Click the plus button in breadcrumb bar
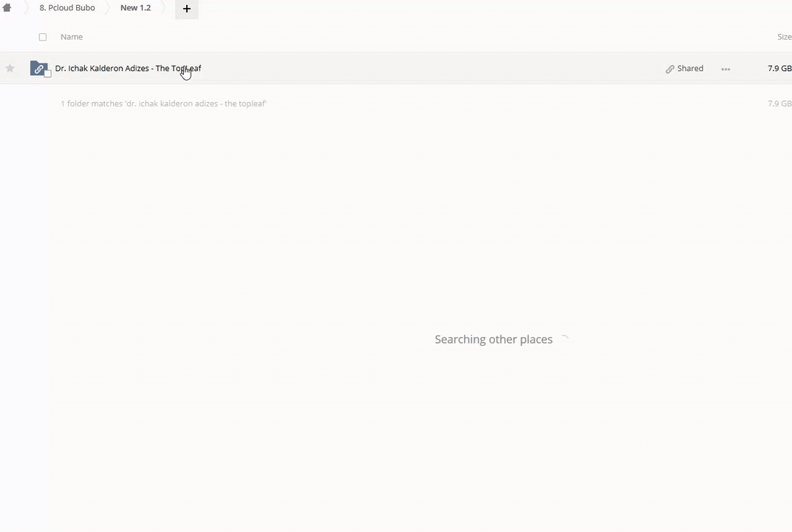Screen dimensions: 792x532 click(x=186, y=9)
